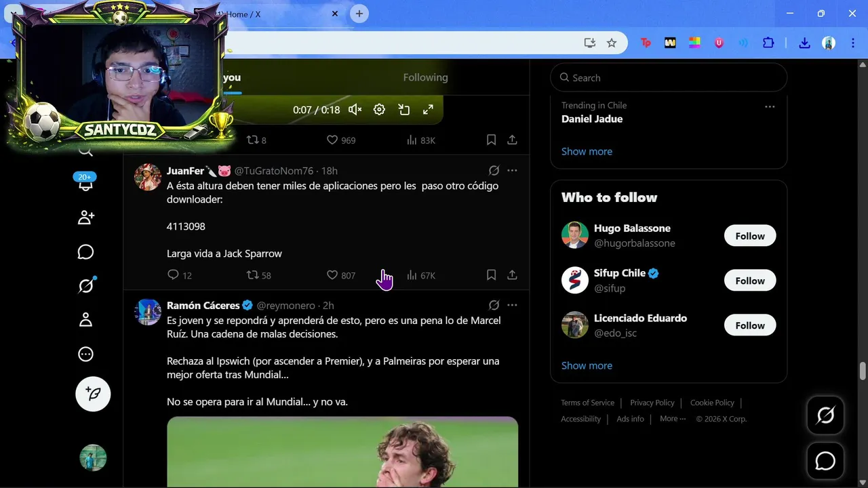Open Chat from the left sidebar

coord(85,252)
